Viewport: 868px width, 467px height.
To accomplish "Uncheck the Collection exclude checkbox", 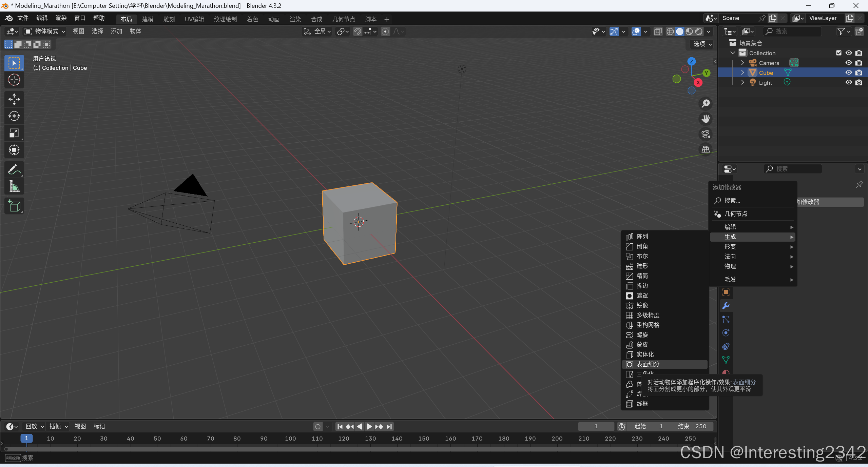I will coord(838,53).
